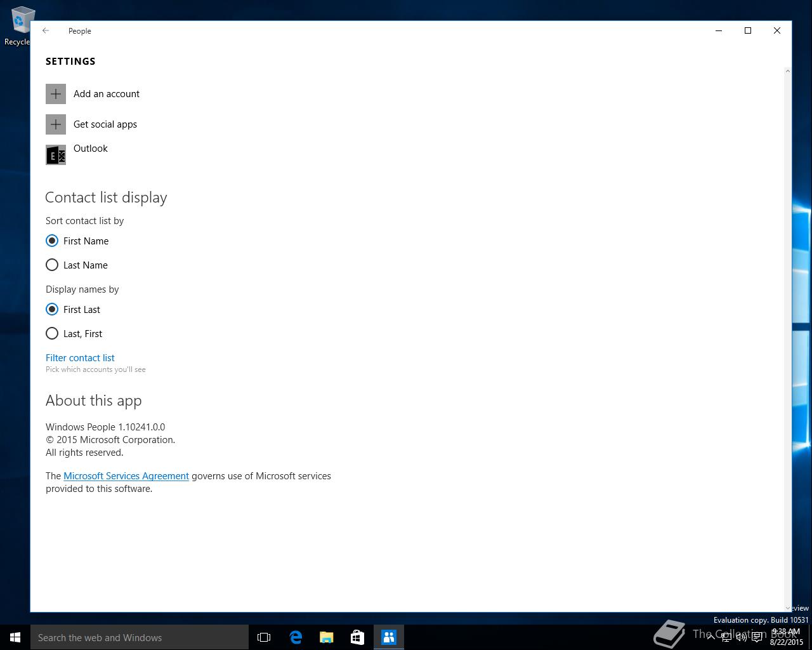This screenshot has height=650, width=812.
Task: Maximize the People window
Action: (x=748, y=30)
